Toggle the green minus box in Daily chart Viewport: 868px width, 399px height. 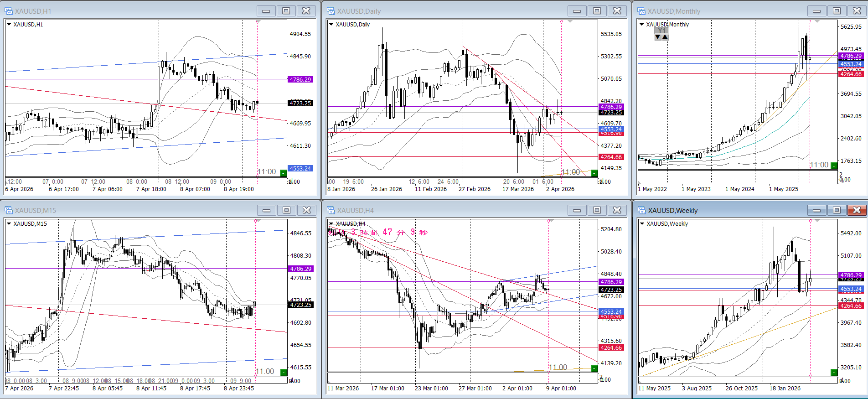594,173
